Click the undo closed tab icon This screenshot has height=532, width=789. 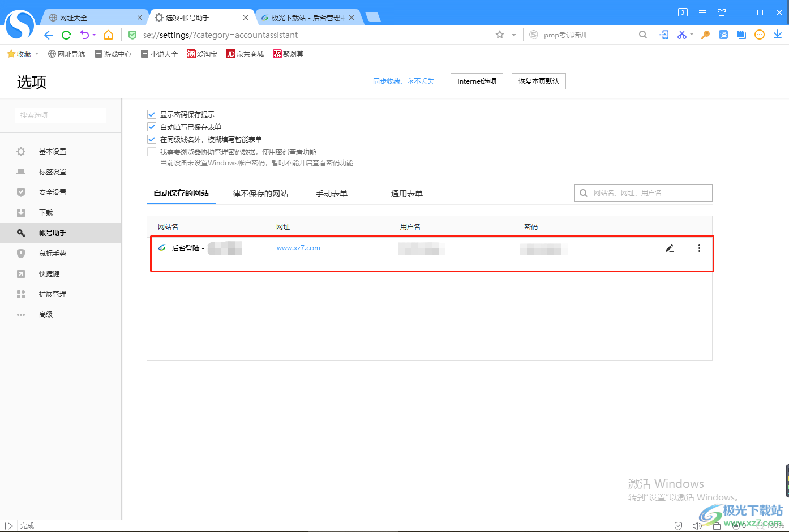(84, 35)
